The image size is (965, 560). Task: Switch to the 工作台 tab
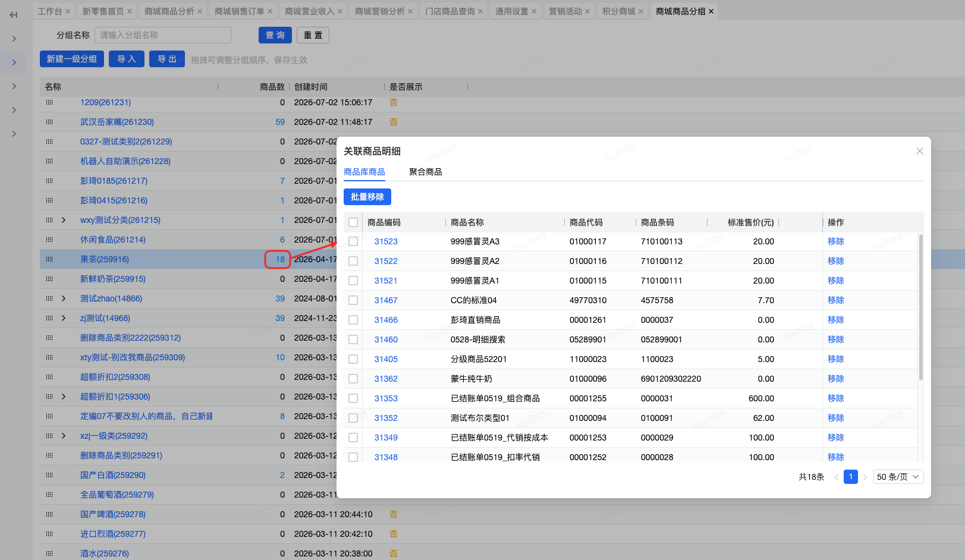50,11
